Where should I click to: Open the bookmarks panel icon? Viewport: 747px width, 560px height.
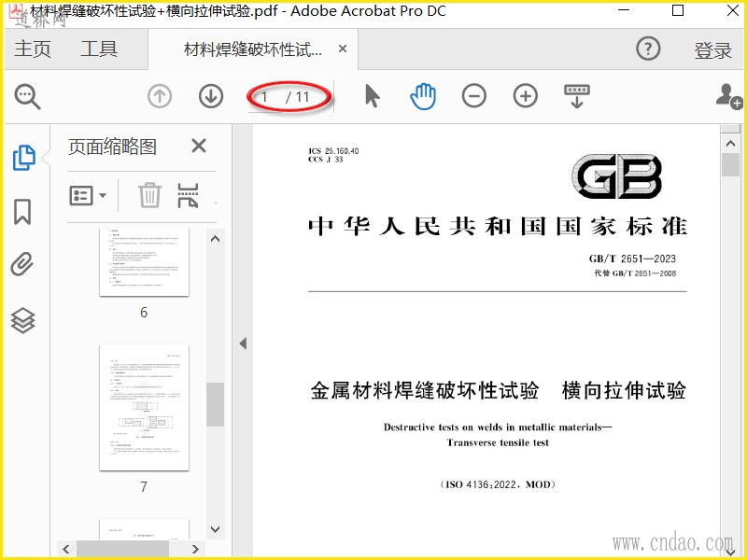click(22, 212)
